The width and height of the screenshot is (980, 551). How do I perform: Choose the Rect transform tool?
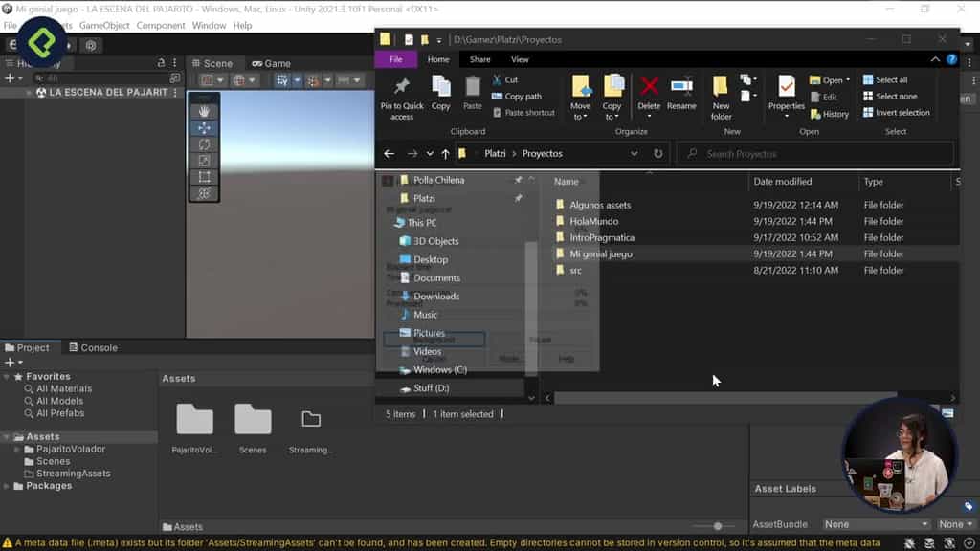[x=204, y=178]
